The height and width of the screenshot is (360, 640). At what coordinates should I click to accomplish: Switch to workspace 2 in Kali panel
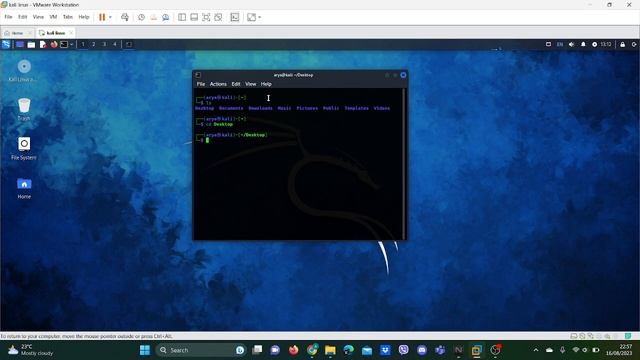93,44
